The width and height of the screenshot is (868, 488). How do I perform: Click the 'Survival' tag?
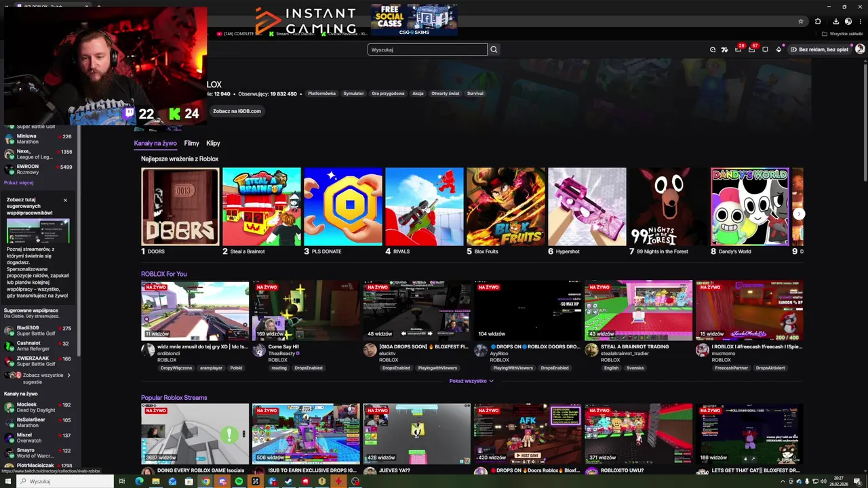475,94
